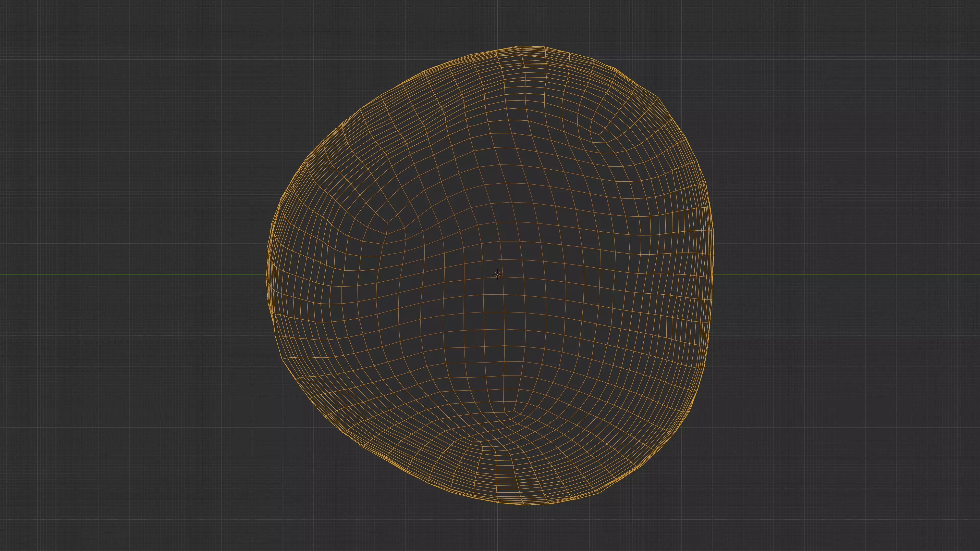Click empty grid directly below the mesh
The image size is (980, 551).
(x=527, y=531)
